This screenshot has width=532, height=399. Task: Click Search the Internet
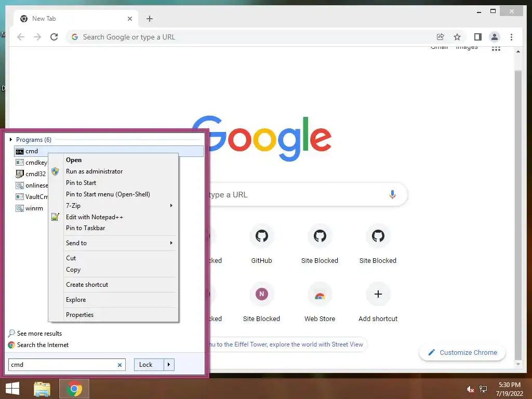[38, 345]
